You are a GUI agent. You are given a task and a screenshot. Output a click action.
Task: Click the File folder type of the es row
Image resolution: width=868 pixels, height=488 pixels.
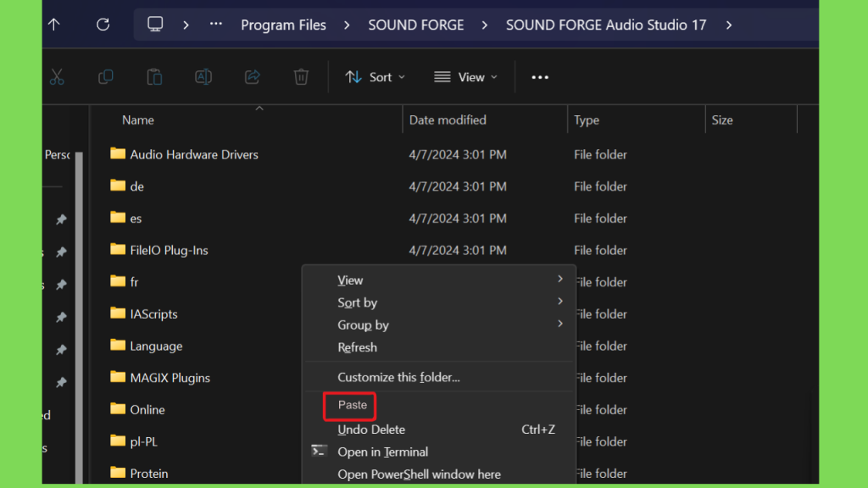click(x=600, y=219)
